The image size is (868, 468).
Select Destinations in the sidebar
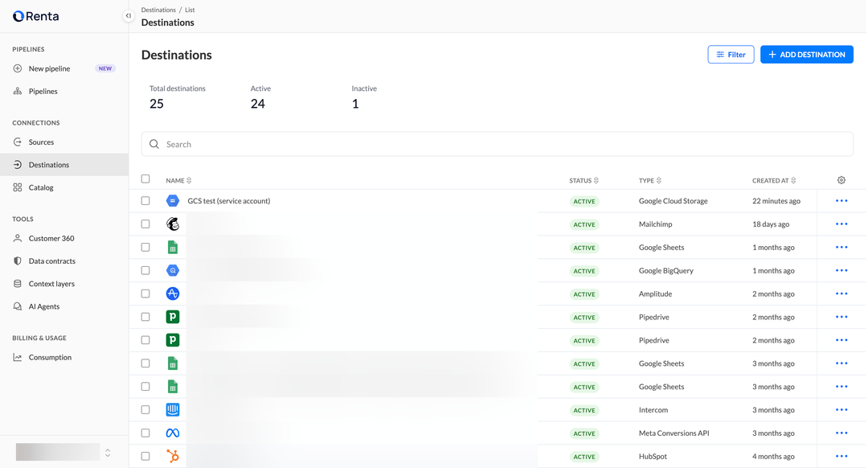[49, 165]
